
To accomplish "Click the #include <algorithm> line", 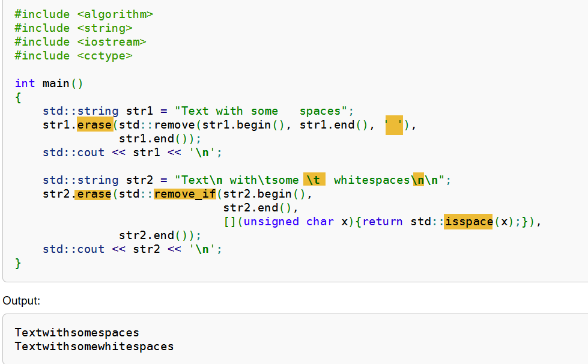I will pos(83,14).
